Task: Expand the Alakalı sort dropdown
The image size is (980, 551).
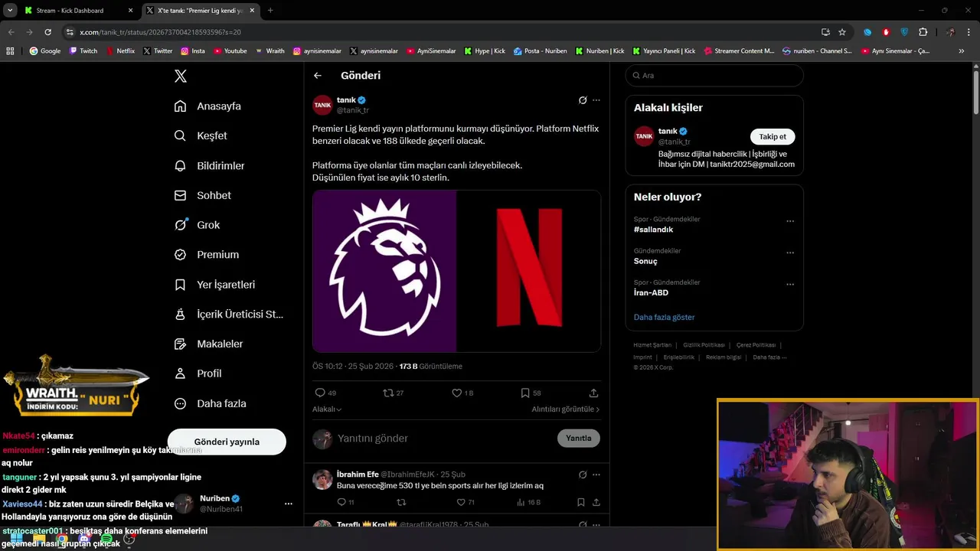Action: pos(327,409)
